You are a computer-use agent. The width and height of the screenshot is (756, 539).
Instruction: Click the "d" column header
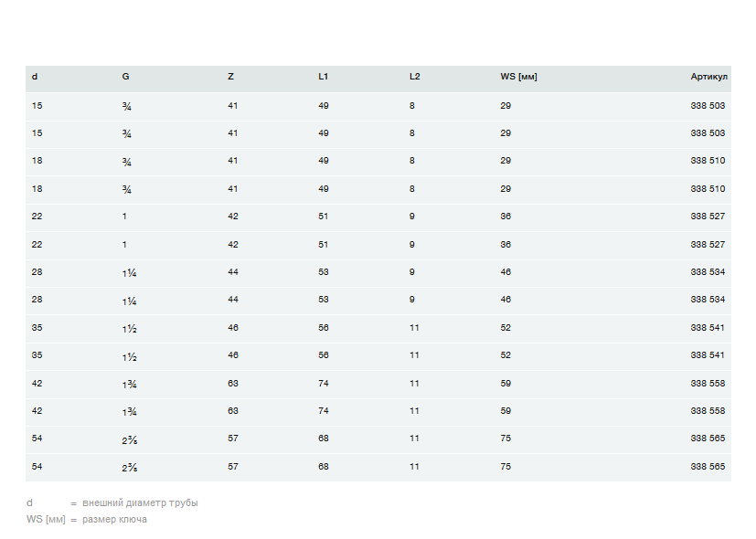[35, 77]
